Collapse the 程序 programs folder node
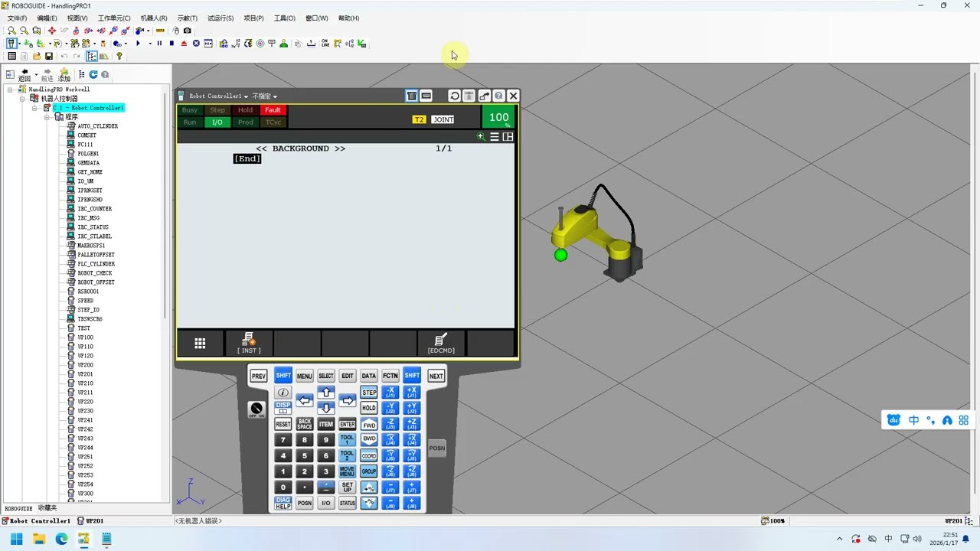Viewport: 980px width, 551px height. [x=47, y=117]
